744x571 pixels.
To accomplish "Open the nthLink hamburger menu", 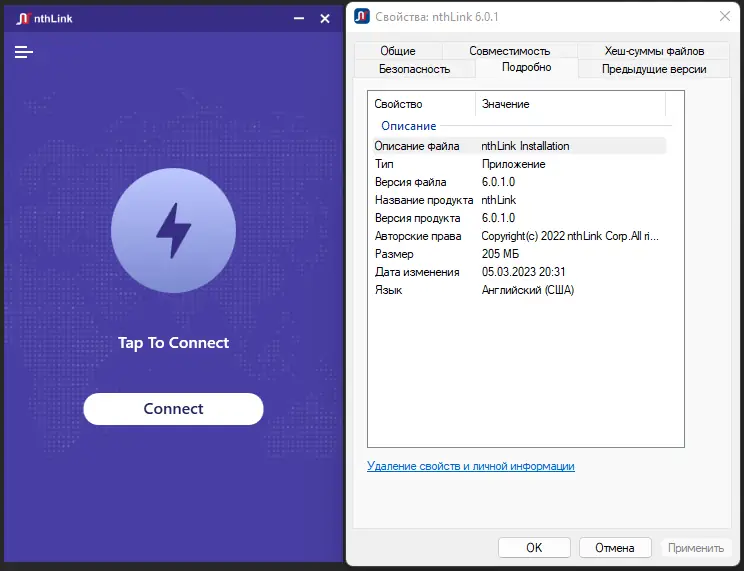I will coord(24,52).
